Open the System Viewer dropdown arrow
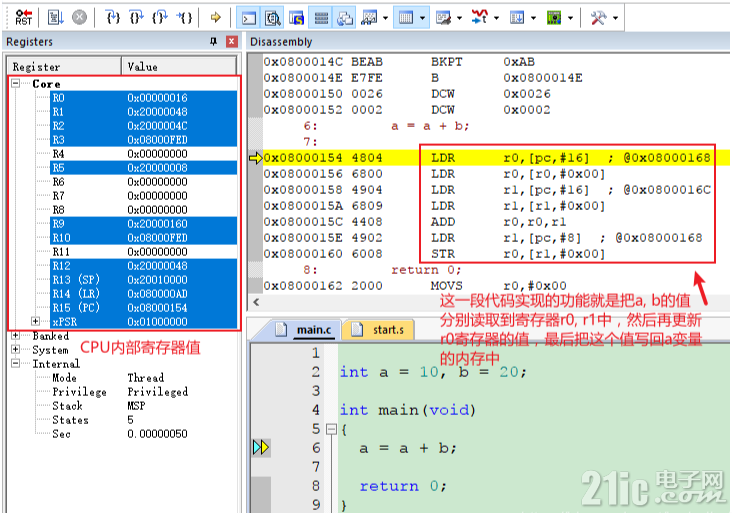The image size is (735, 513). (570, 18)
